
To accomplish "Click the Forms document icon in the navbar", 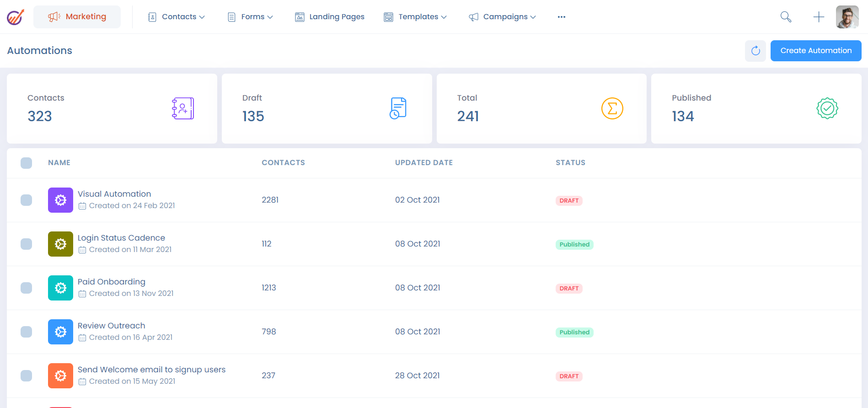I will click(x=232, y=17).
